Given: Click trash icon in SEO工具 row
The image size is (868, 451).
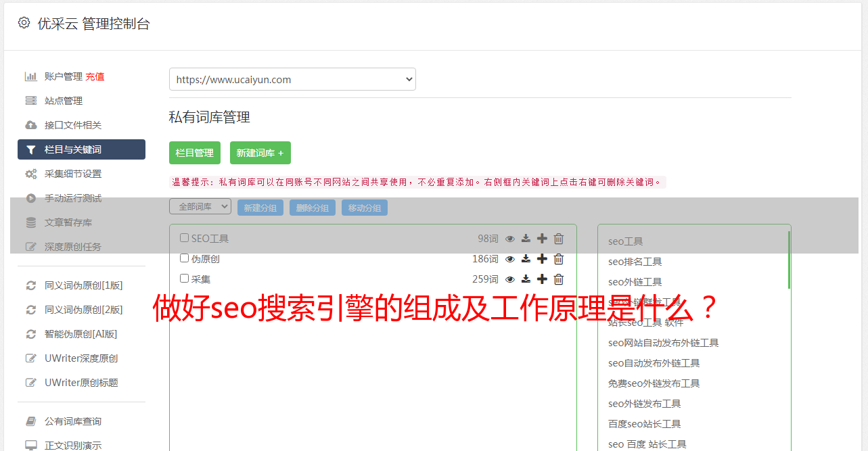Looking at the screenshot, I should [x=559, y=239].
